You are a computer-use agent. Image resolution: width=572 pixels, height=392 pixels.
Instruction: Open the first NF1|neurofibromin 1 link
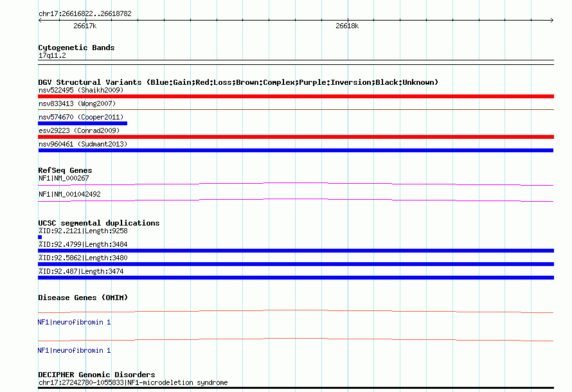click(74, 322)
